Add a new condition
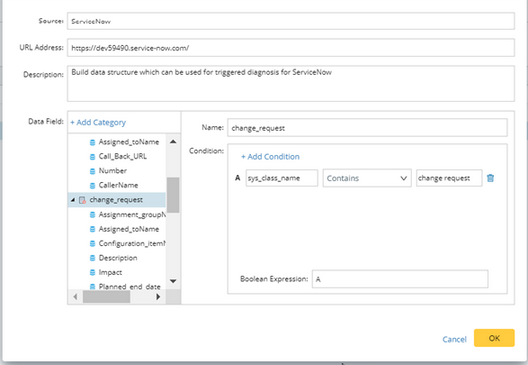Image resolution: width=528 pixels, height=365 pixels. (270, 157)
